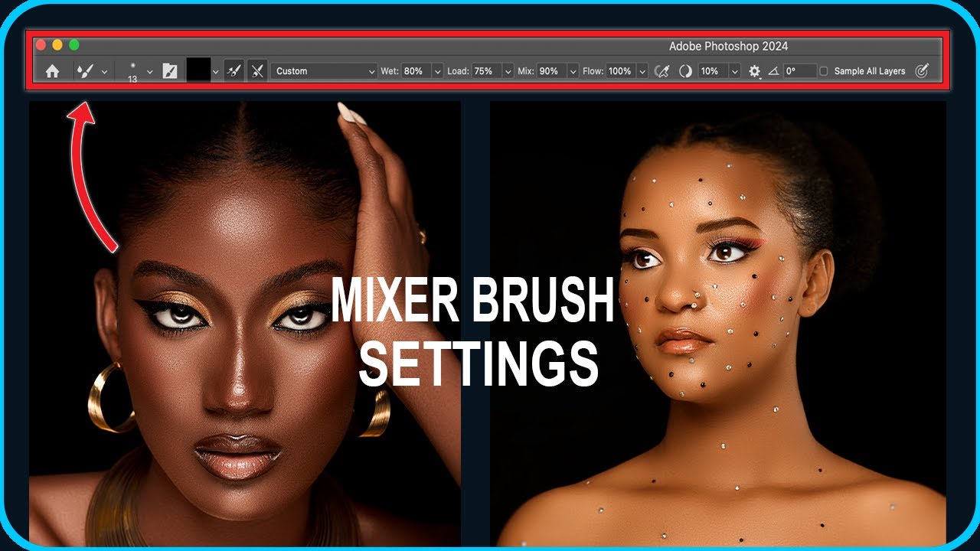Click the Load: label

[458, 71]
